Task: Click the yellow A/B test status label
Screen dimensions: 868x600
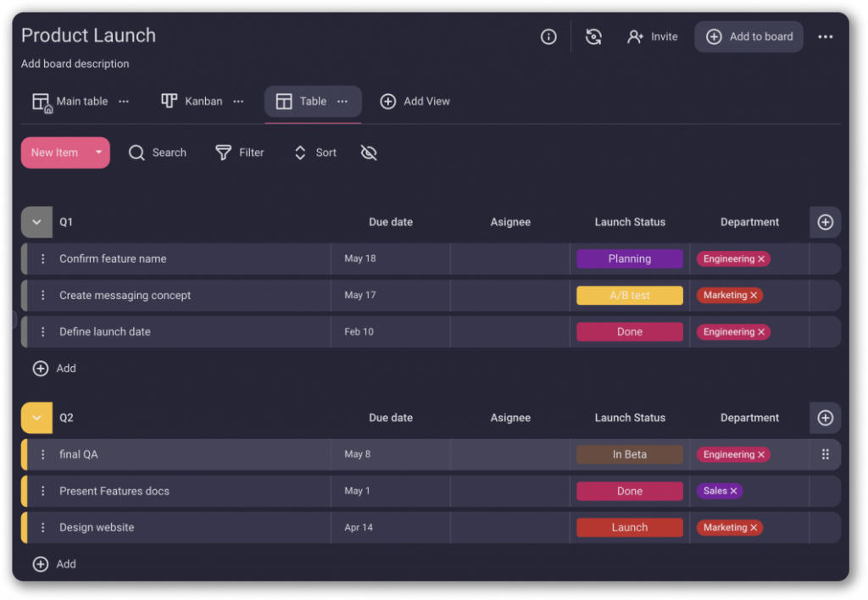Action: [x=629, y=296]
